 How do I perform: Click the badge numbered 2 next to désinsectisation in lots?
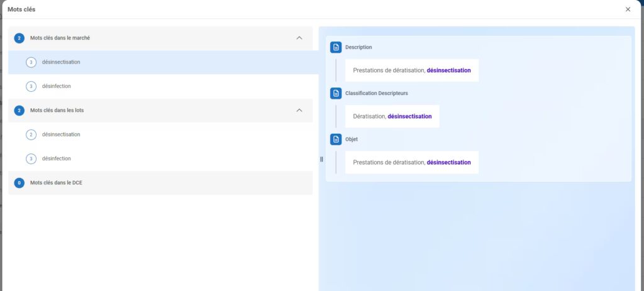(x=31, y=135)
